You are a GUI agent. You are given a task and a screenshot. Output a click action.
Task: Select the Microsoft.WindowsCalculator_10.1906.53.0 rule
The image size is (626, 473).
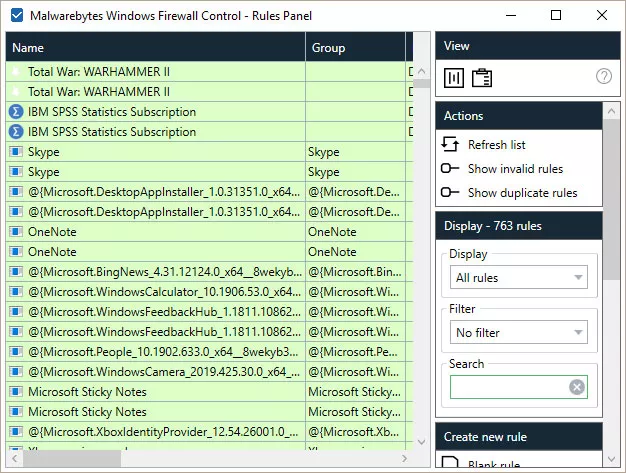coord(156,292)
